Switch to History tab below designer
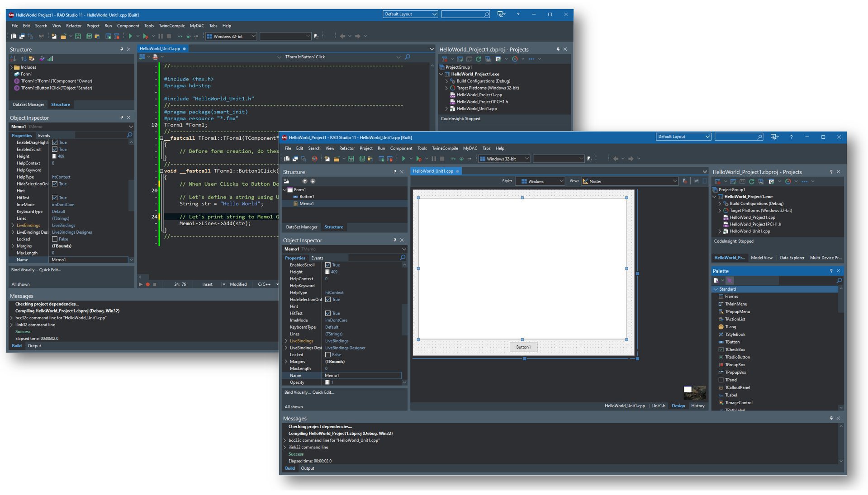This screenshot has width=868, height=495. [697, 406]
